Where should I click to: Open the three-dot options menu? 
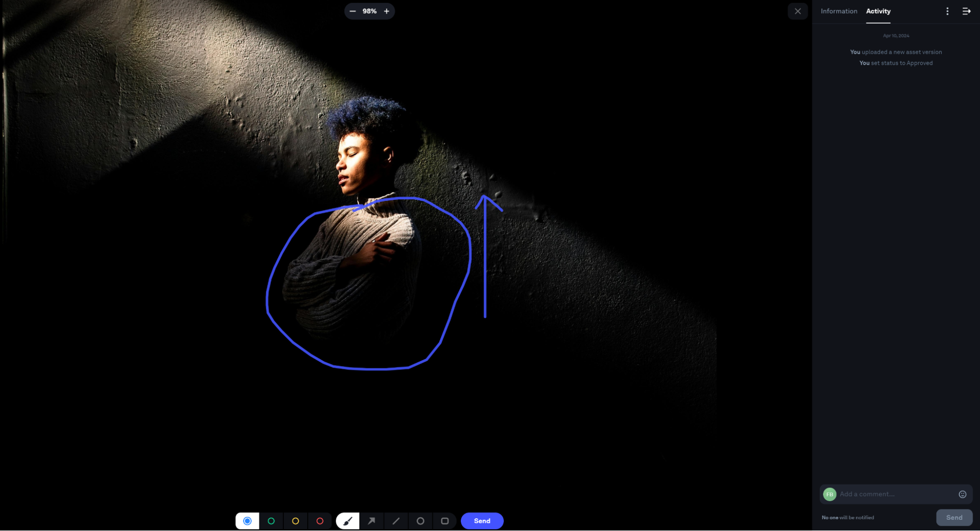click(x=948, y=11)
